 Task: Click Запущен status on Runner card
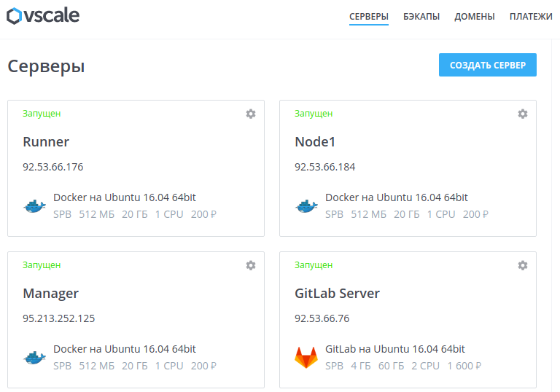tap(42, 114)
